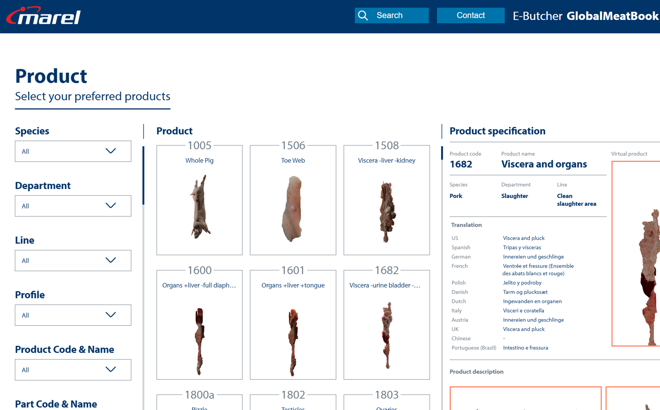The height and width of the screenshot is (410, 660).
Task: Open the Testicles product 1802 card
Action: point(293,401)
